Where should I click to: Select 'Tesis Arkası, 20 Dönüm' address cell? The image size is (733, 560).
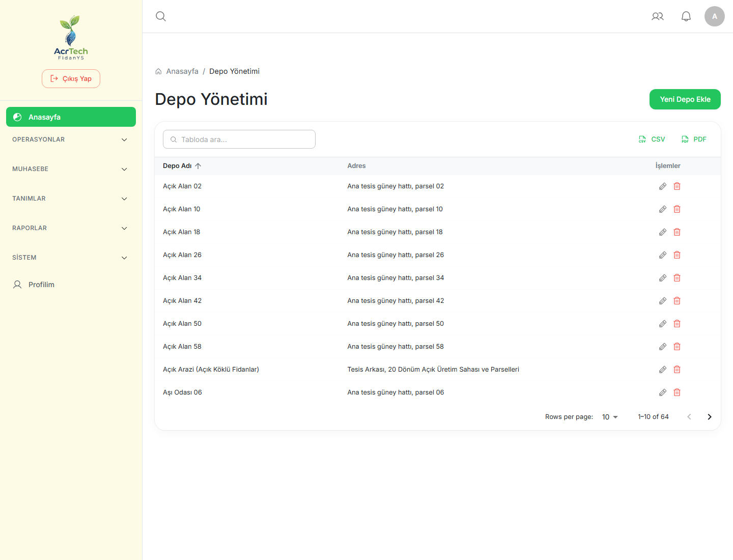(x=433, y=370)
